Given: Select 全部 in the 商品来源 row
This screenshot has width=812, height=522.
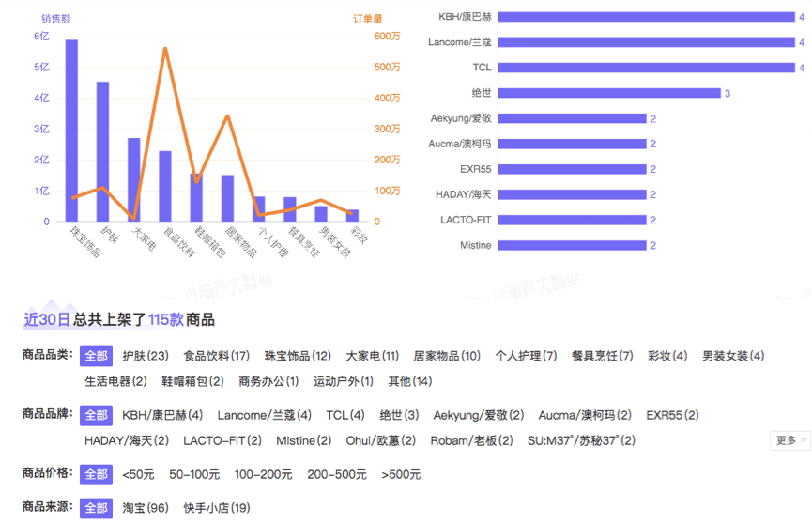Looking at the screenshot, I should (x=95, y=508).
